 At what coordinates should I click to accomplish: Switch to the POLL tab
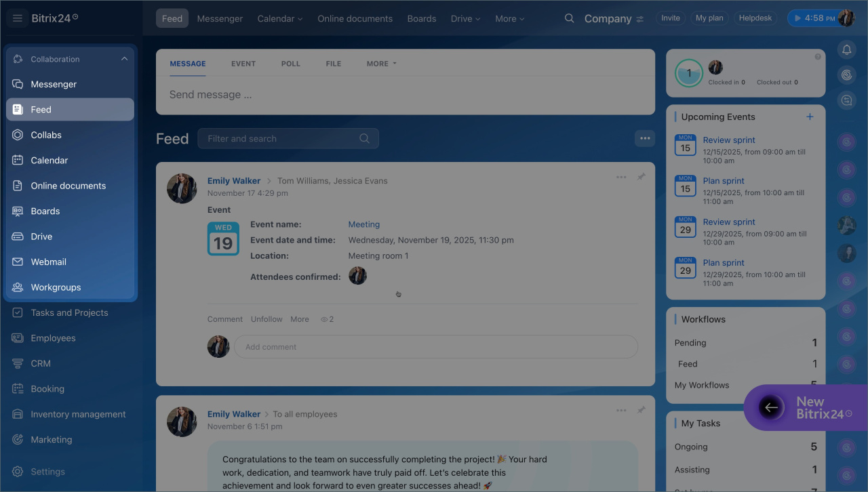pos(290,64)
